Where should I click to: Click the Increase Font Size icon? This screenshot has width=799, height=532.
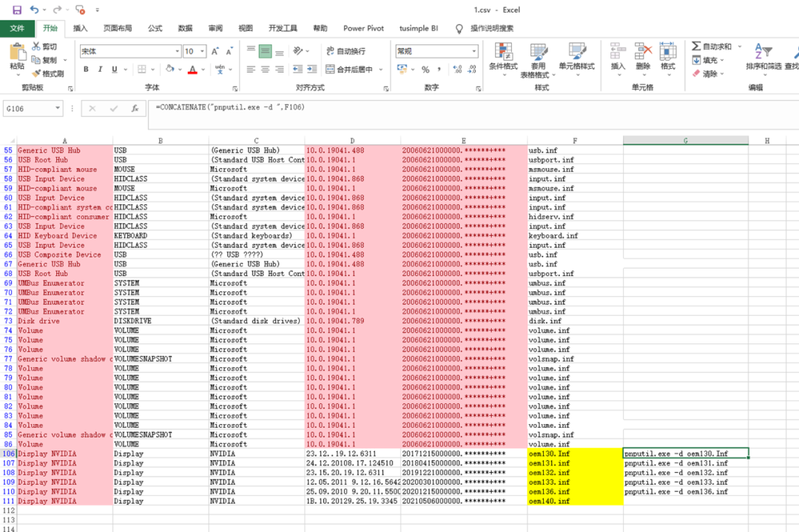(215, 51)
